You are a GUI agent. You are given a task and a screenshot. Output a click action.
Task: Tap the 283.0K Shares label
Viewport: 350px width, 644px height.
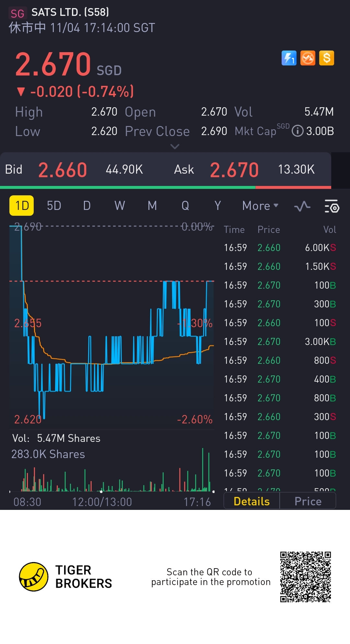pos(48,454)
